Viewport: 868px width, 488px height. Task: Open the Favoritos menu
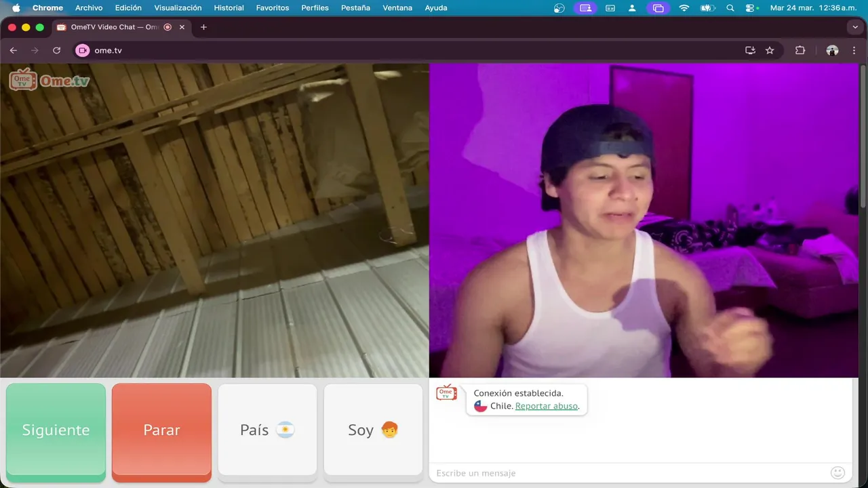coord(273,7)
